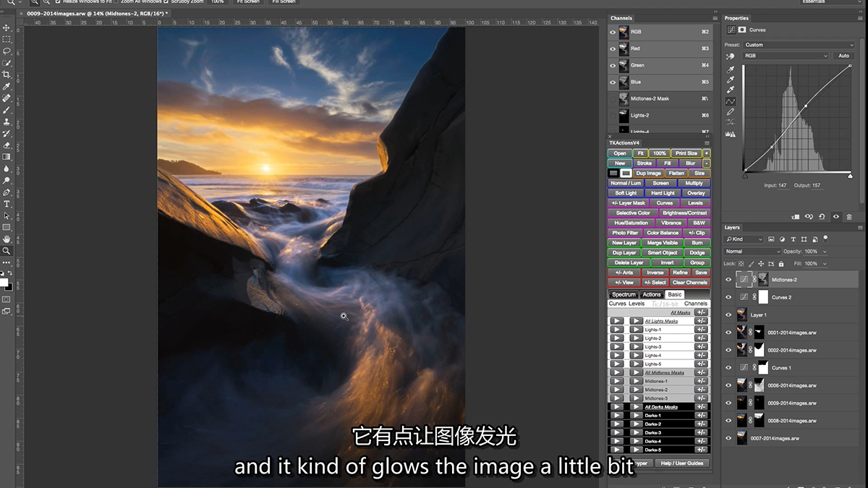868x488 pixels.
Task: Open the Layers panel menu
Action: click(x=859, y=228)
